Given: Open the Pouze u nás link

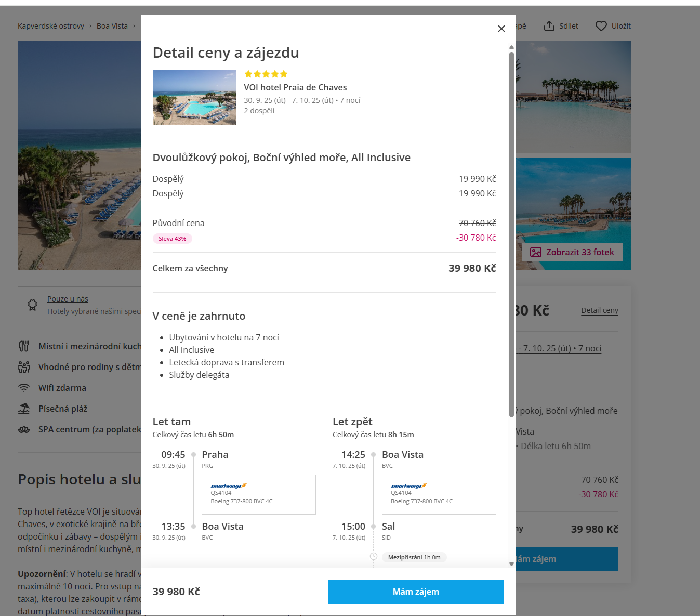Looking at the screenshot, I should pos(68,299).
